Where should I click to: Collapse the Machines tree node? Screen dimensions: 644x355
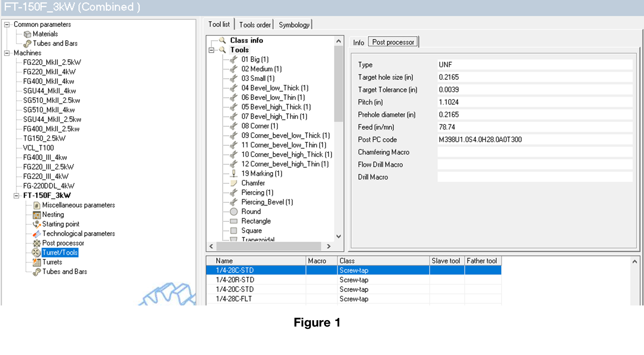(7, 53)
